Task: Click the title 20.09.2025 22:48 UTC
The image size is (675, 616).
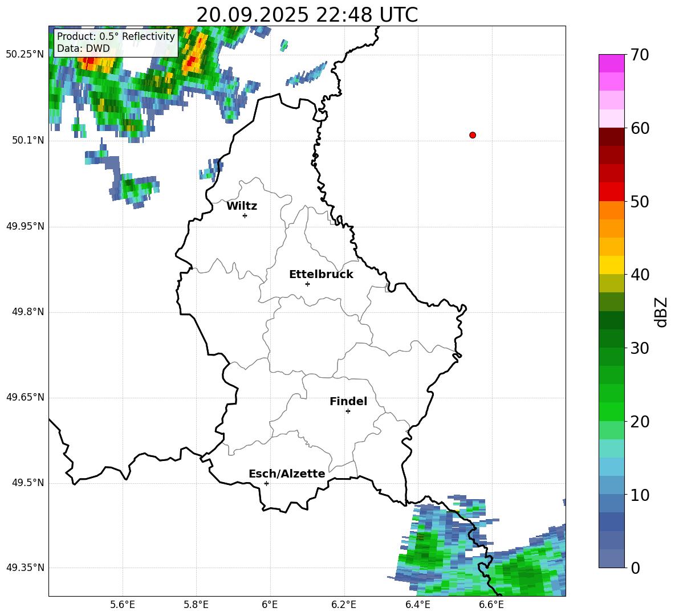Action: coord(307,15)
